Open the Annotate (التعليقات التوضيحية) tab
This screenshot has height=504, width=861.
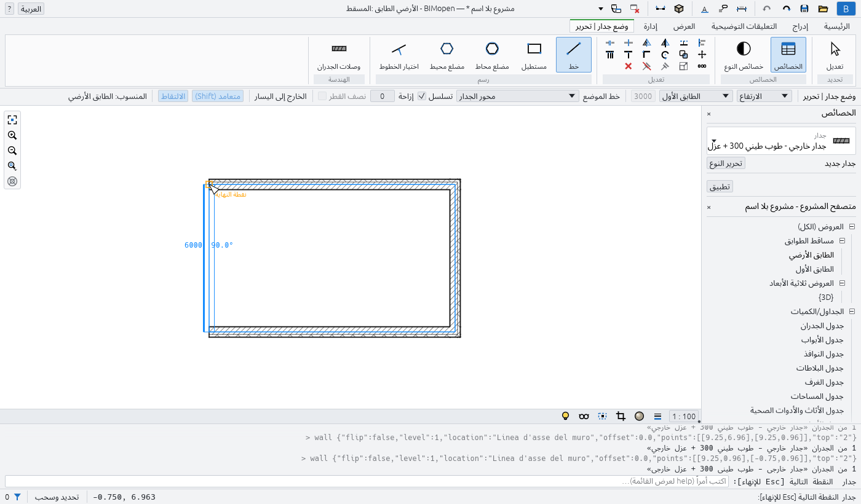(744, 26)
